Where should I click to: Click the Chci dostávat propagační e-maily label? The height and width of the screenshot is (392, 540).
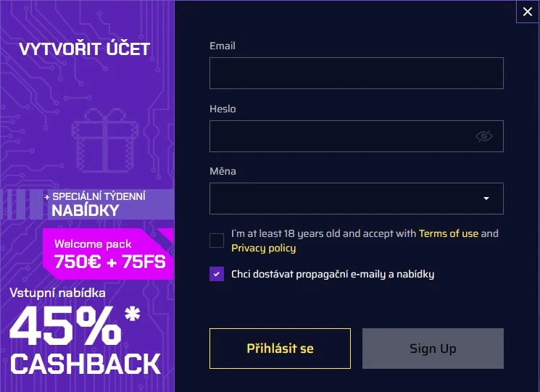[x=333, y=274]
